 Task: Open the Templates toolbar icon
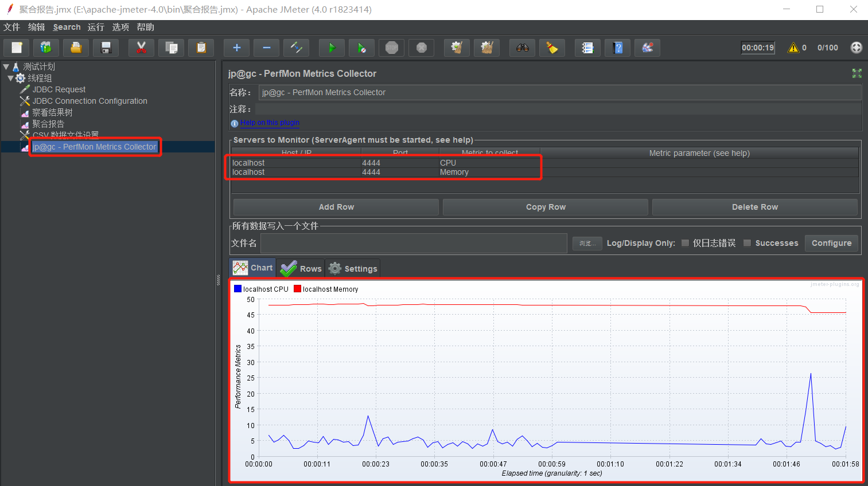click(x=46, y=48)
